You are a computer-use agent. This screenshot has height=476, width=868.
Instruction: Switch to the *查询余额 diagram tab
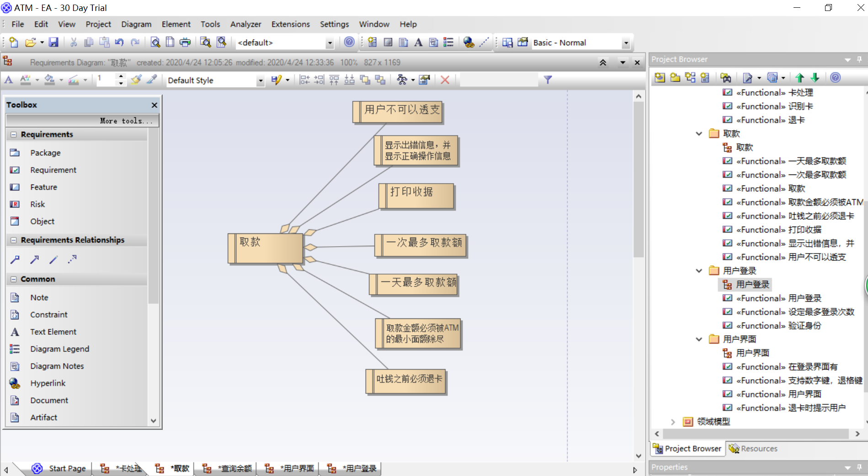[x=227, y=468]
